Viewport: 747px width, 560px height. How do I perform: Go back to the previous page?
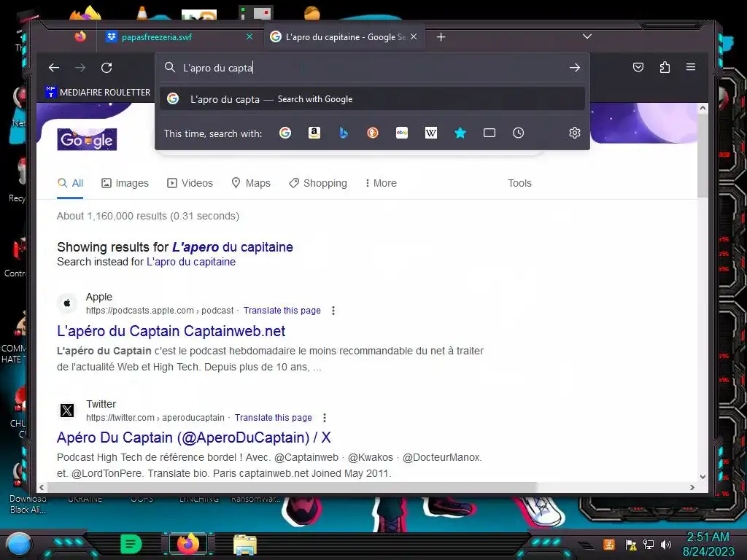click(x=54, y=68)
